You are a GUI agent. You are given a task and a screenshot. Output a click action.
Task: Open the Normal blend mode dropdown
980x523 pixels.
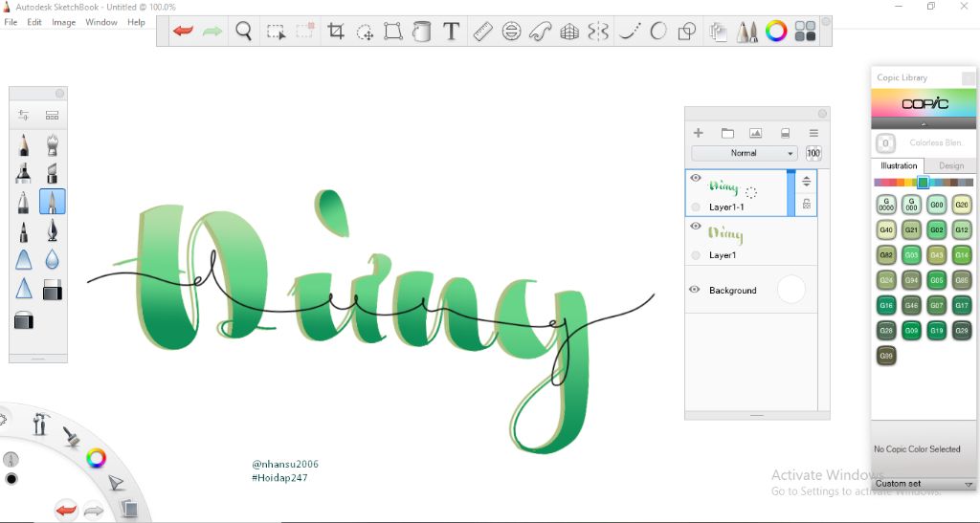point(744,153)
